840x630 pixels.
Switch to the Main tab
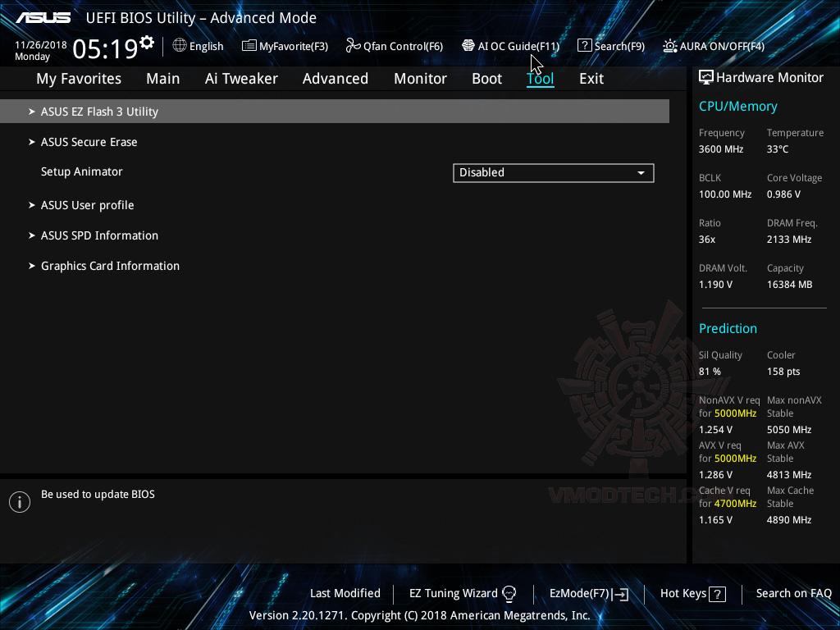[x=163, y=79]
